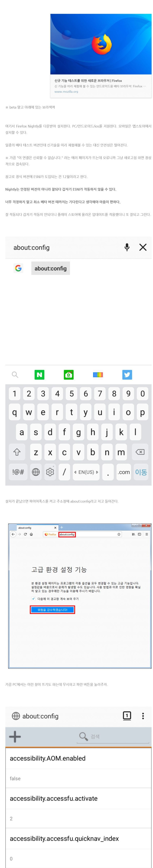The image size is (153, 868).
Task: Toggle the 다음에 이 경고창 계속 보여 주기 checkbox
Action: coord(33,598)
